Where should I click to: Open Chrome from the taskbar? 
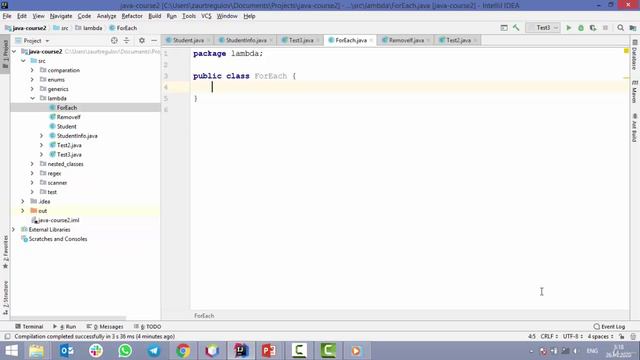point(183,351)
